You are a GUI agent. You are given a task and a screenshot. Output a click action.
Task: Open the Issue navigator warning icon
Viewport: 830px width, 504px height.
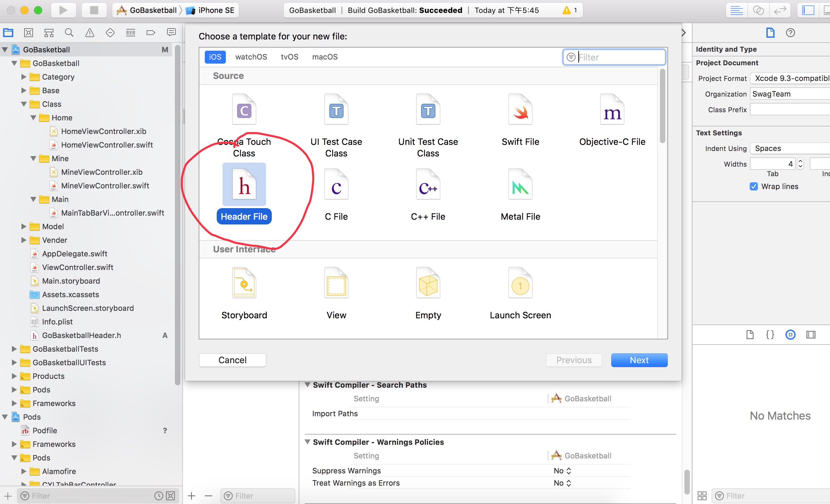click(89, 33)
